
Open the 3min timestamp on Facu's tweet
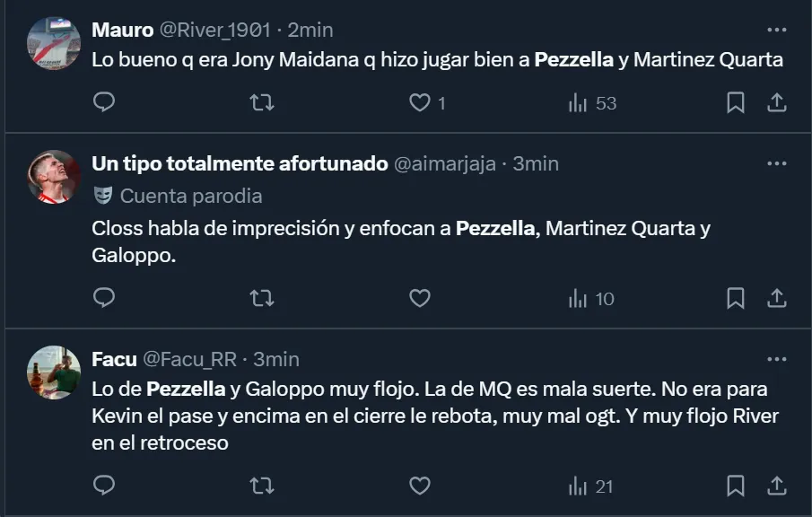[x=275, y=359]
